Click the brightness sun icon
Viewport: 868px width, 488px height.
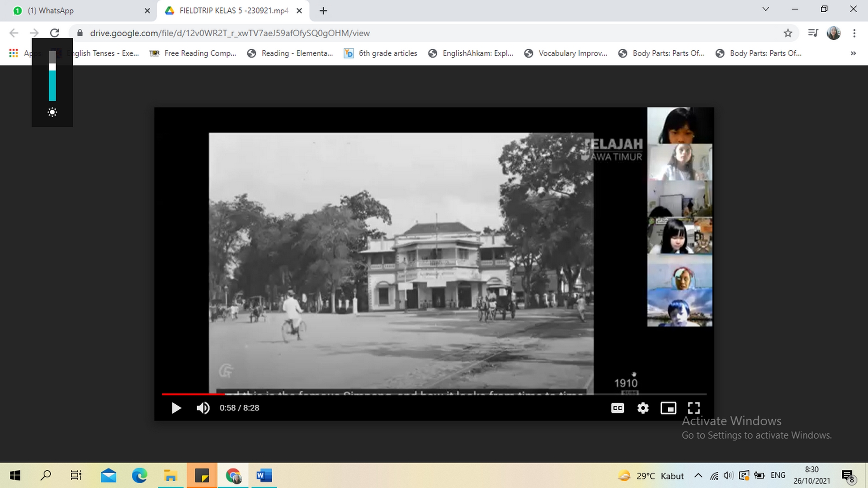click(52, 112)
